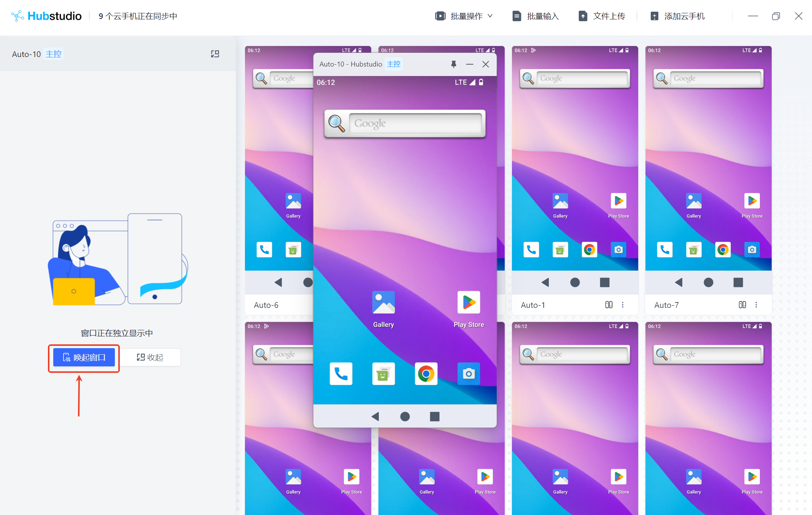Viewport: 812px width, 515px height.
Task: Tap the home button on Auto-1 phone
Action: pos(575,282)
